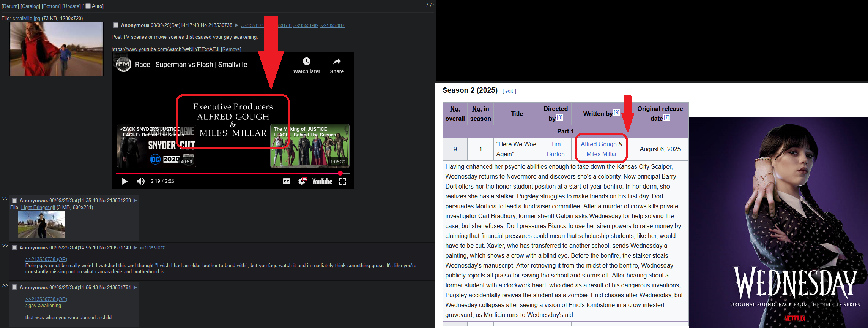Image resolution: width=868 pixels, height=328 pixels.
Task: Mute the YouTube video player
Action: 140,181
